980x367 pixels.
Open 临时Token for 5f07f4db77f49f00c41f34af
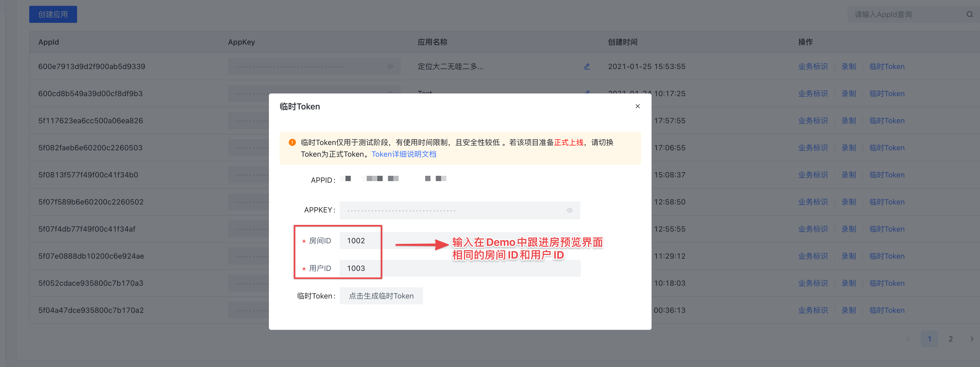click(x=887, y=229)
